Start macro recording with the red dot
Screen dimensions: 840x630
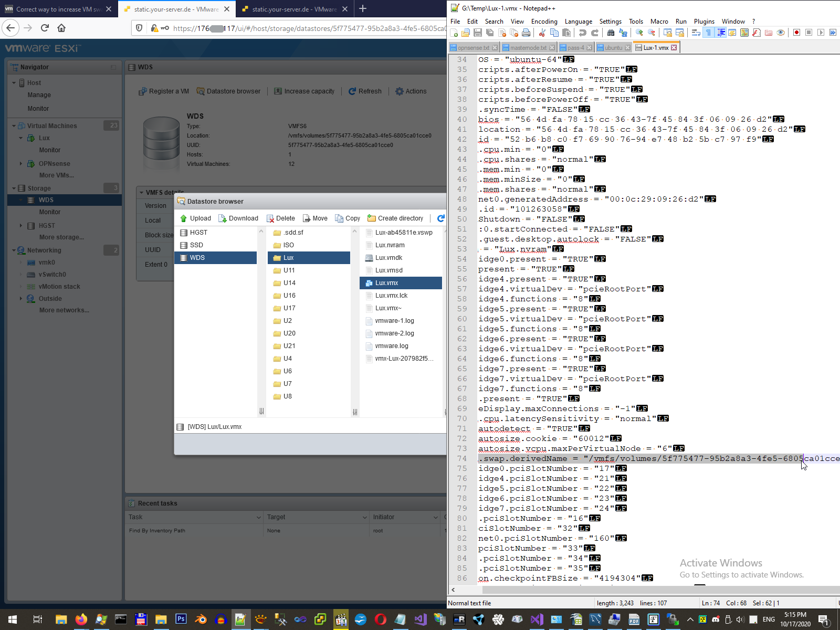tap(797, 33)
